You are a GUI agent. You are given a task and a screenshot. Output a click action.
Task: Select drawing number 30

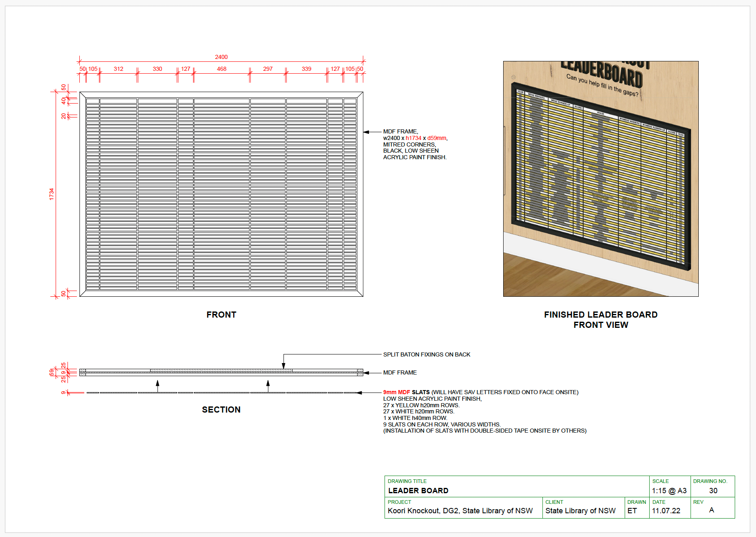713,491
